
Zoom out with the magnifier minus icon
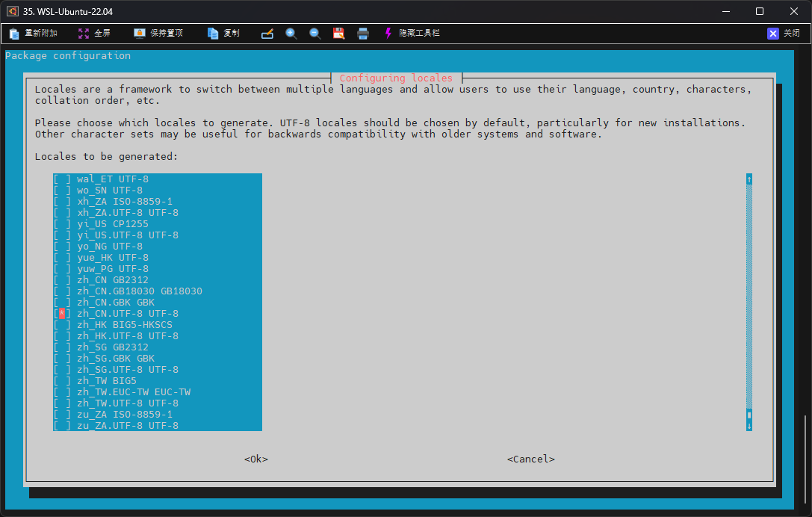tap(315, 34)
